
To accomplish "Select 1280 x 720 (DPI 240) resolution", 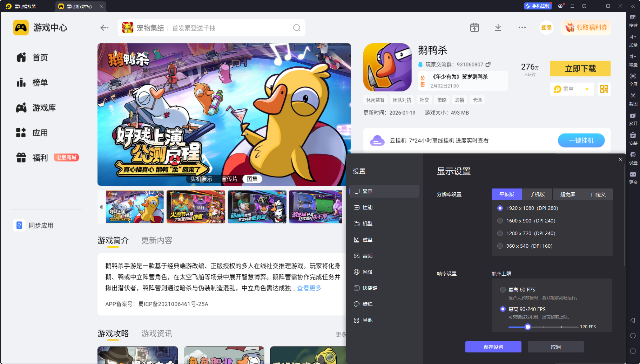I will [500, 233].
